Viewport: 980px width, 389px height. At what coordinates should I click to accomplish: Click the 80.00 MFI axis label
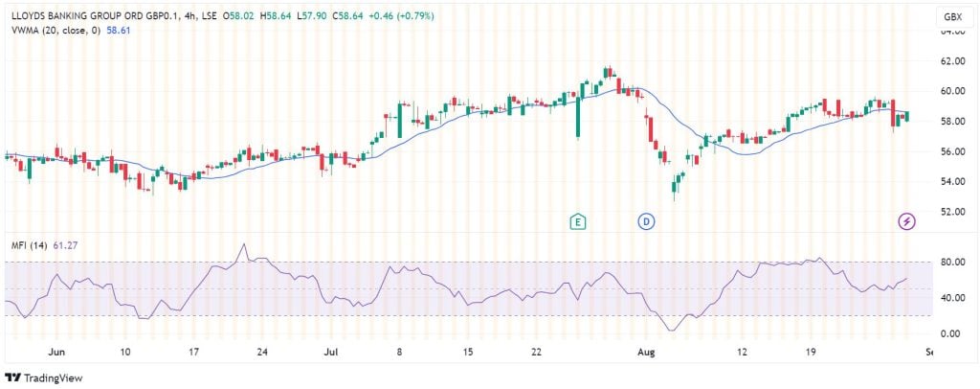pos(952,262)
